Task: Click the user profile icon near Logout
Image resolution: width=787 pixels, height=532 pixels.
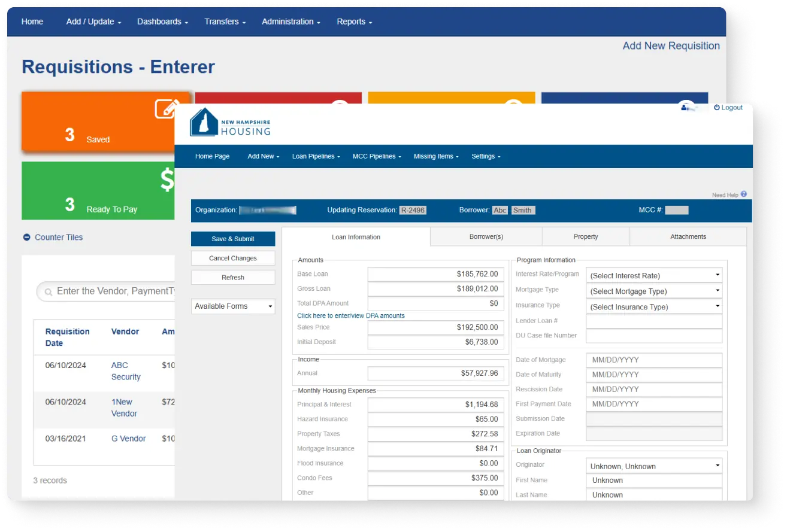Action: coord(685,107)
